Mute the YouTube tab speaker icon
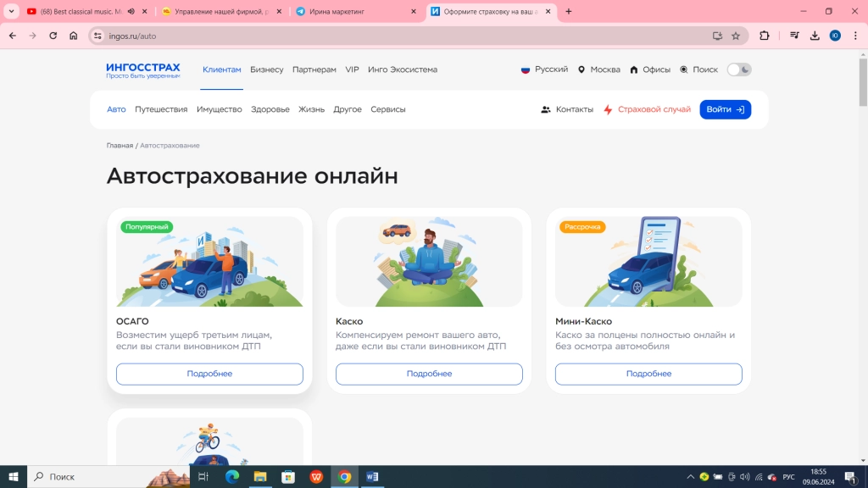This screenshot has width=868, height=488. click(x=131, y=11)
